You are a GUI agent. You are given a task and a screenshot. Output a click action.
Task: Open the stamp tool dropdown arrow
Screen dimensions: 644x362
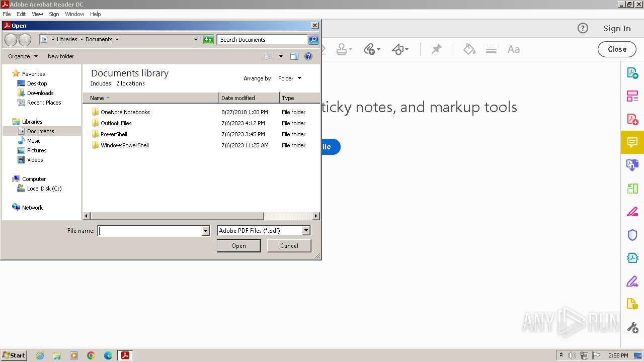coord(351,49)
